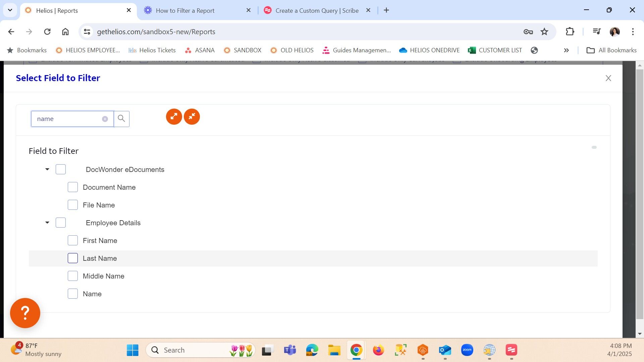Tick the Document Name checkbox
Image resolution: width=644 pixels, height=362 pixels.
click(x=73, y=187)
